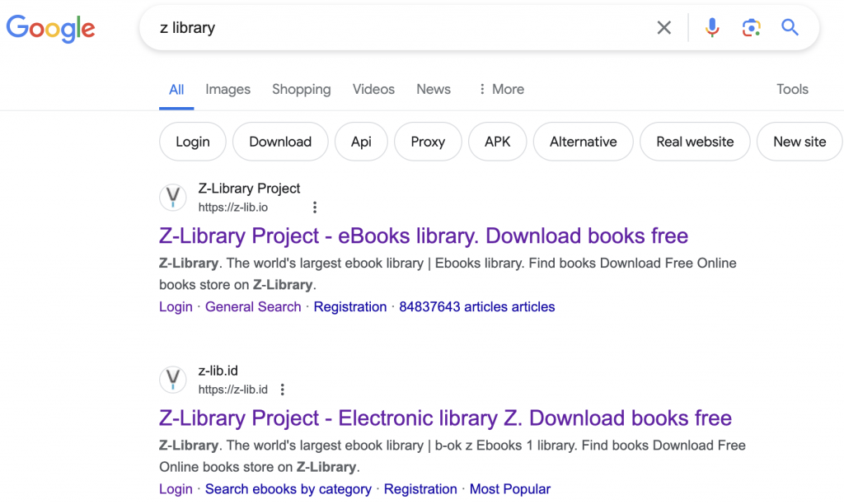The width and height of the screenshot is (844, 504).
Task: Clear the search box with the X icon
Action: tap(663, 27)
